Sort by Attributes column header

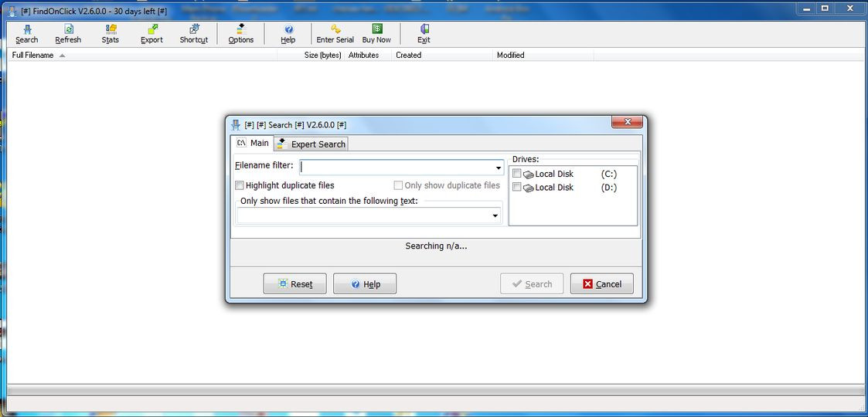(x=368, y=56)
